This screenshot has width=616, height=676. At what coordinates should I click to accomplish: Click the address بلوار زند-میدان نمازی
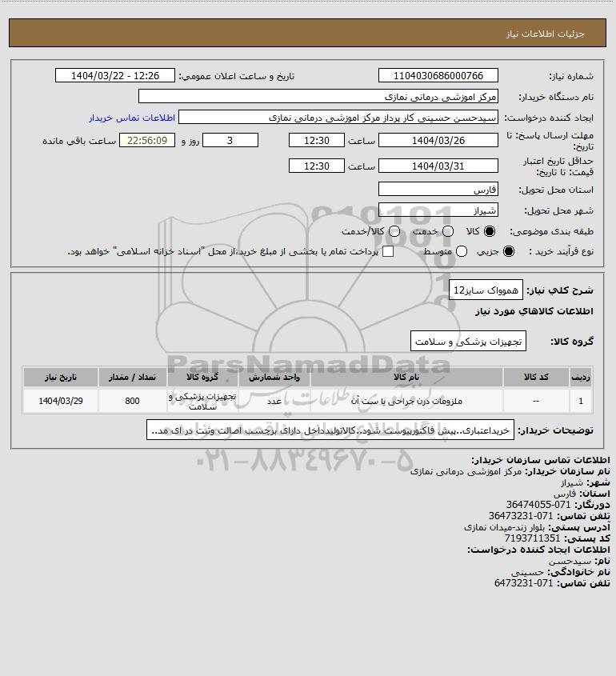[504, 527]
